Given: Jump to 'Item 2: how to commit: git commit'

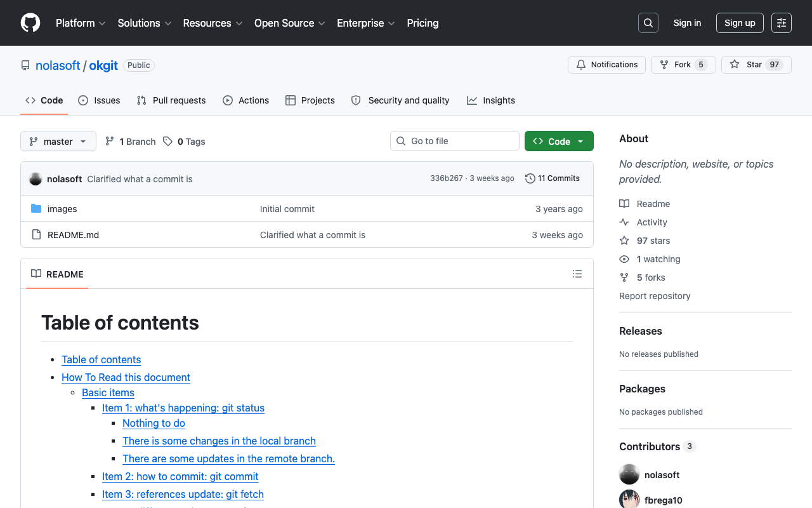Looking at the screenshot, I should click(180, 476).
